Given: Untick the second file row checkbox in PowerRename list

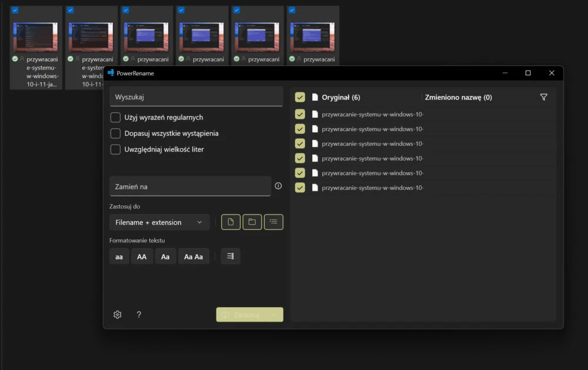Looking at the screenshot, I should click(x=300, y=129).
